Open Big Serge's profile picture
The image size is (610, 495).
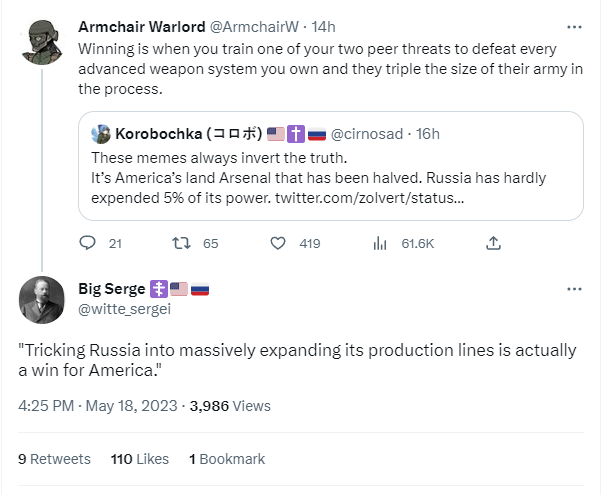click(x=42, y=298)
